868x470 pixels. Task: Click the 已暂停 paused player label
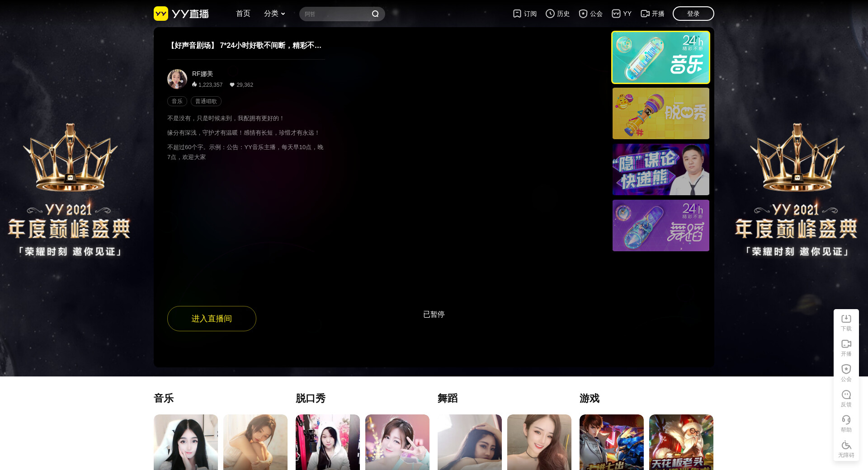click(x=434, y=314)
